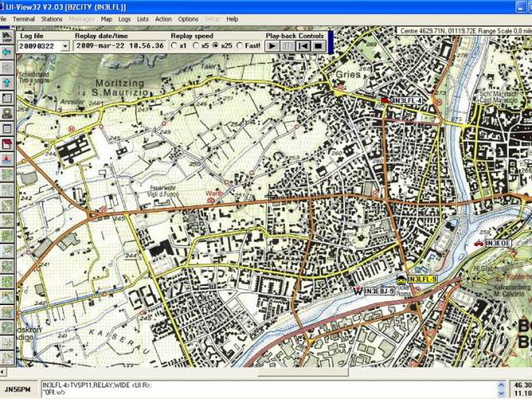The image size is (532, 399).
Task: Select the red car icon of IN3LFL-4
Action: point(386,100)
